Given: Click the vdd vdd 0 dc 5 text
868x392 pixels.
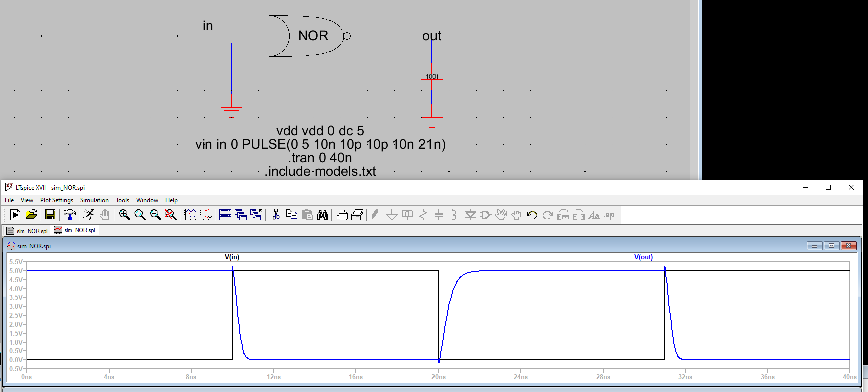Looking at the screenshot, I should click(x=320, y=131).
